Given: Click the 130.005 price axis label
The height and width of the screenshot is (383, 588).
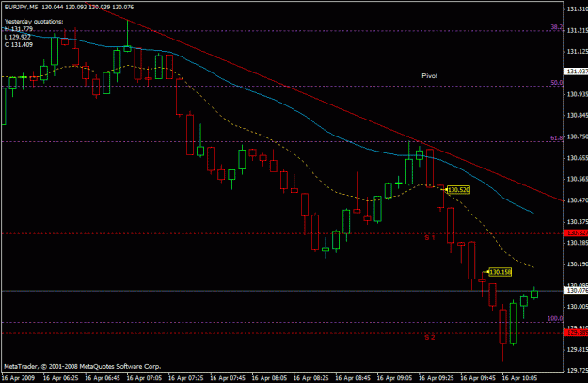Looking at the screenshot, I should click(577, 307).
